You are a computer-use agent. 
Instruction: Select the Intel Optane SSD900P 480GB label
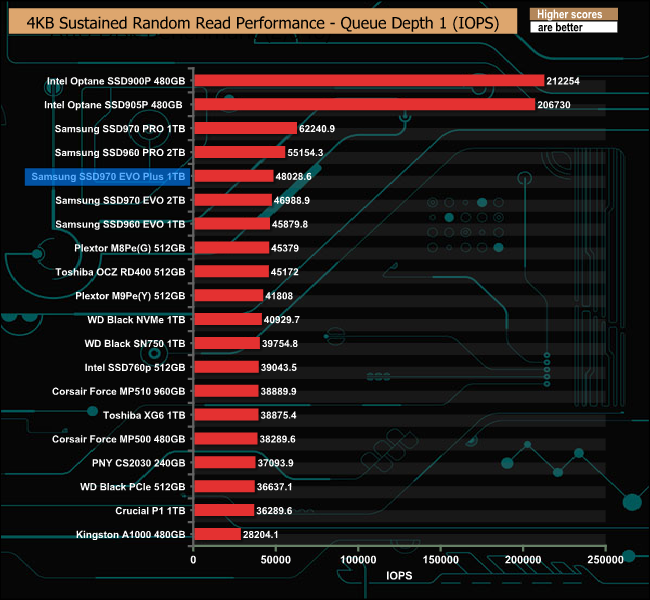point(116,81)
